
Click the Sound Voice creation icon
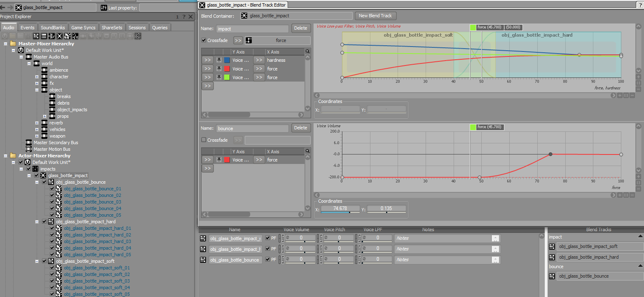pos(75,36)
